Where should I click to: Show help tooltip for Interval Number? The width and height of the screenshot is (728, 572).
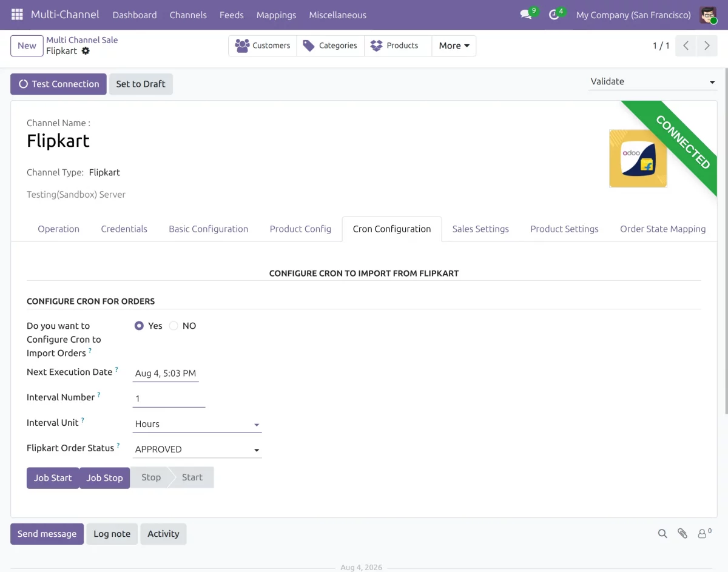pyautogui.click(x=99, y=395)
